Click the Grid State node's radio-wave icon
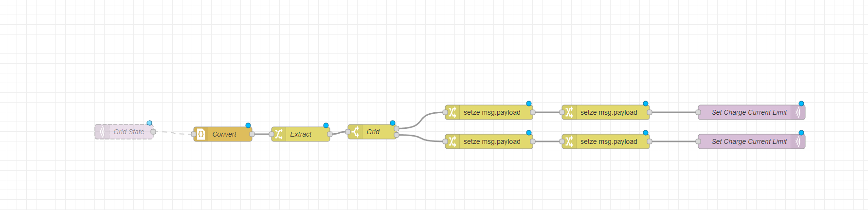The width and height of the screenshot is (868, 210). click(x=102, y=132)
